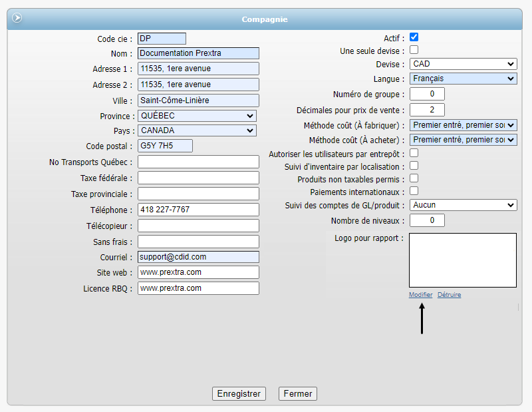The width and height of the screenshot is (532, 412).
Task: Open the Province dropdown
Action: tap(197, 116)
